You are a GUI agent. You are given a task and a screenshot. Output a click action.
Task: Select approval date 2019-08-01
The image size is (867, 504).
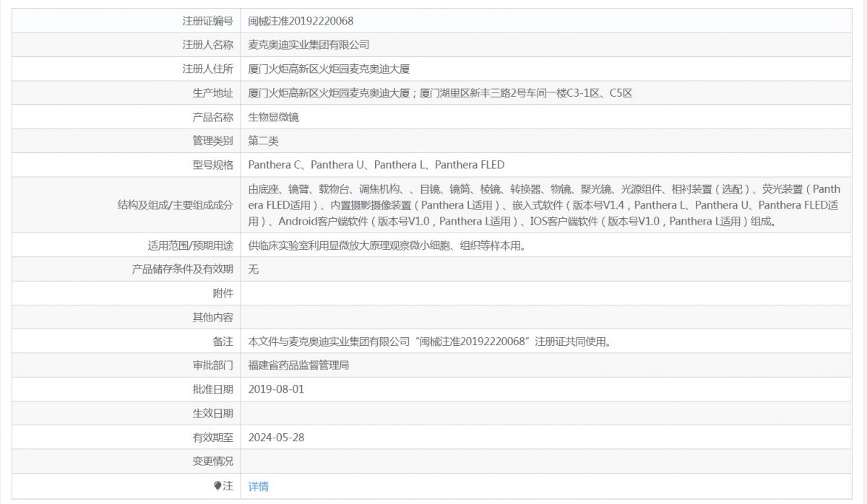point(276,389)
